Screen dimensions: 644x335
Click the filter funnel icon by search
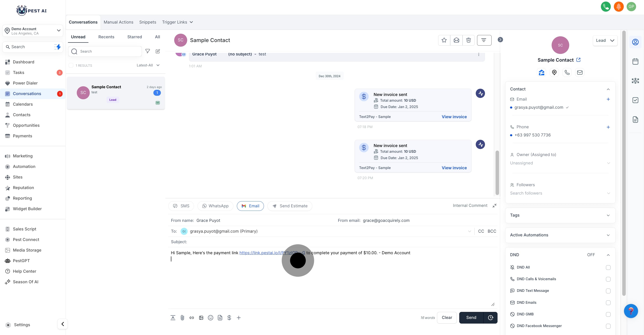click(148, 51)
